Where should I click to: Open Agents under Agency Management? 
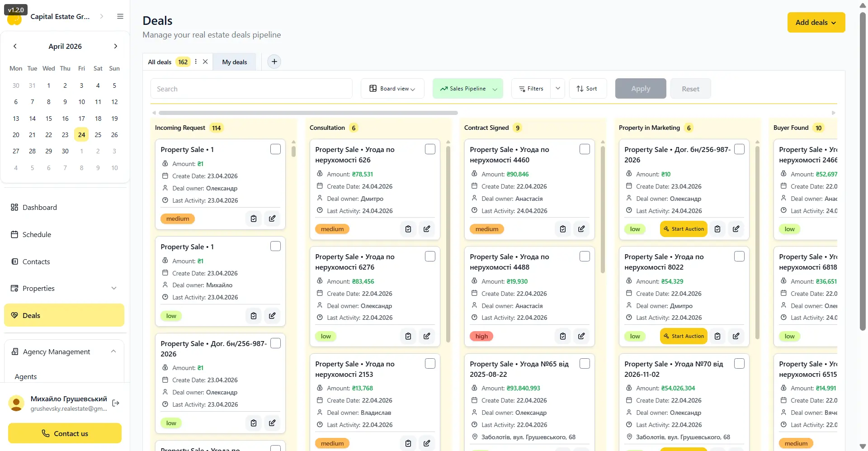(x=26, y=376)
